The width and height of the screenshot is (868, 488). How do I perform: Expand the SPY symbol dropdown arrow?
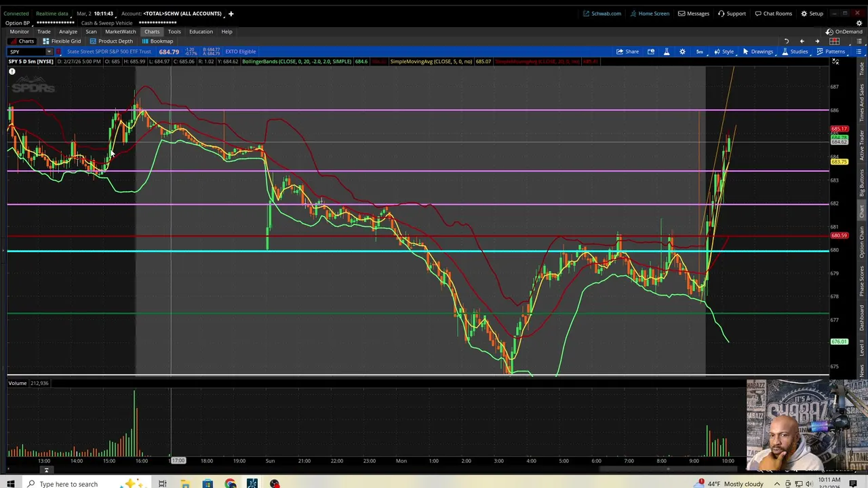pos(49,52)
